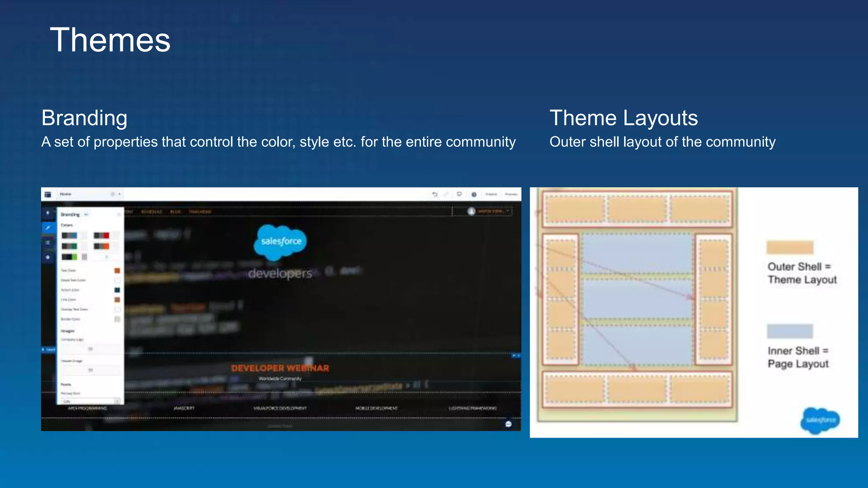Open the Settings gear icon in the sidebar

coord(48,257)
